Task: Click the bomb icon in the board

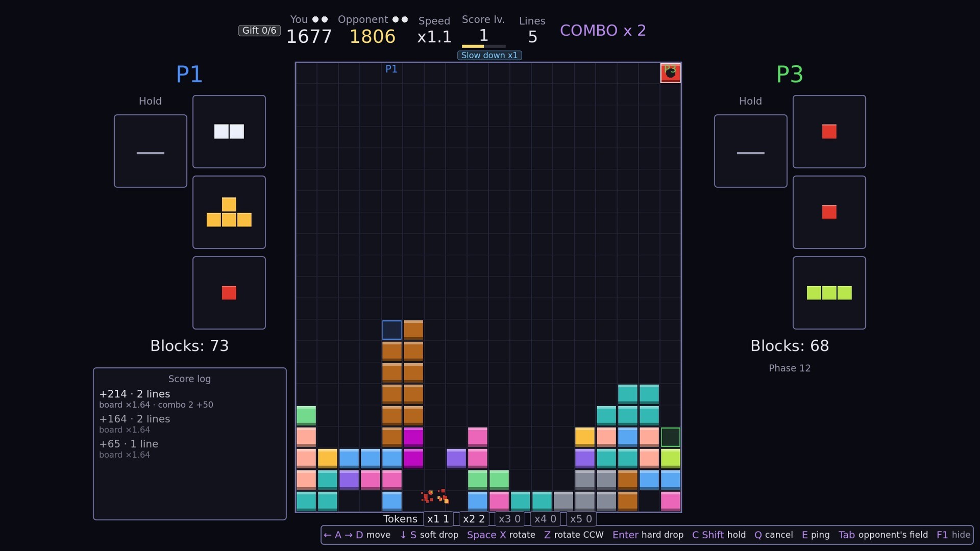Action: 670,73
